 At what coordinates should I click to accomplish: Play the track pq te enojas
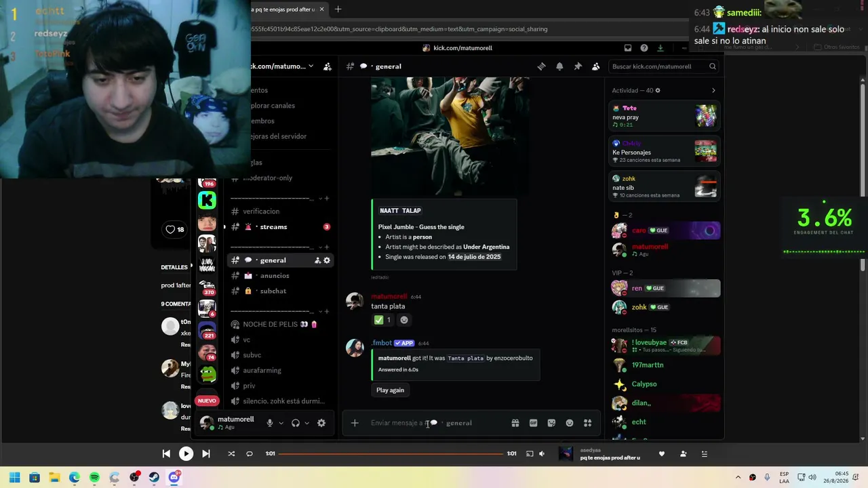[x=186, y=453]
